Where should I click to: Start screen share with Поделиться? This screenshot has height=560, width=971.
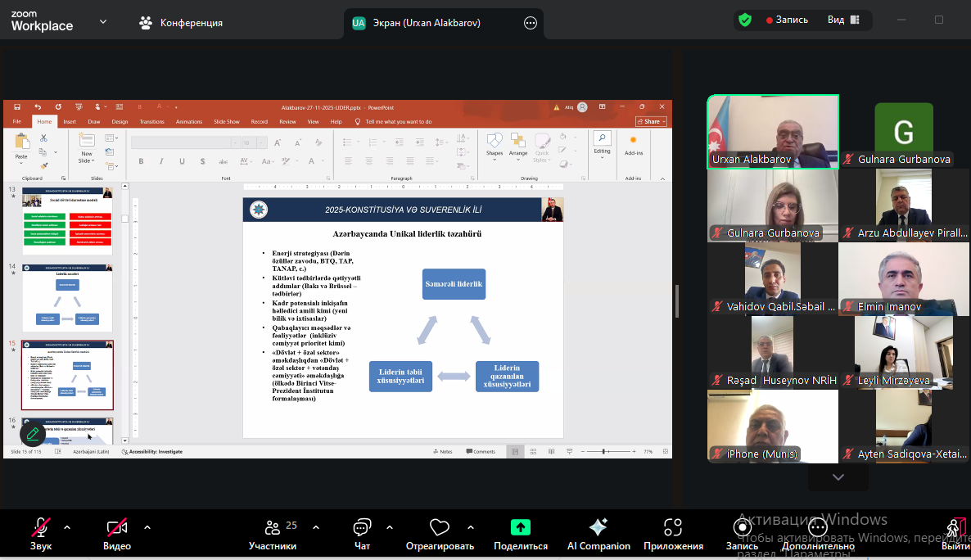520,528
